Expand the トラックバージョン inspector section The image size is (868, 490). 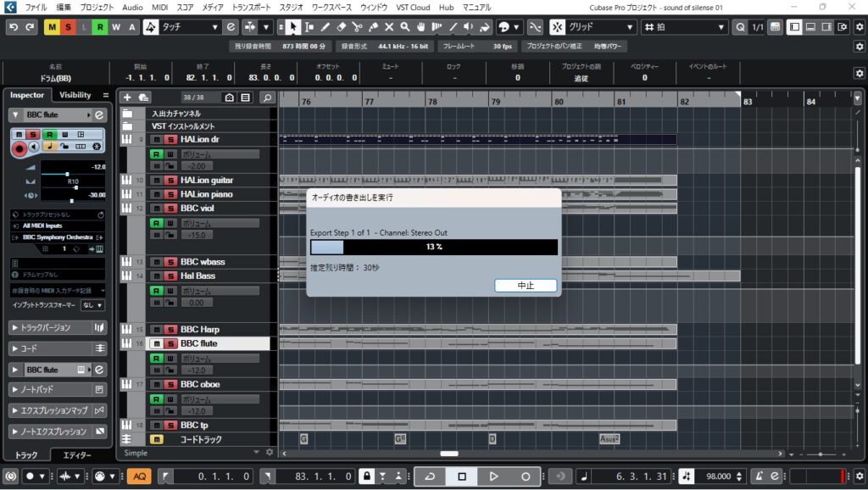point(51,327)
